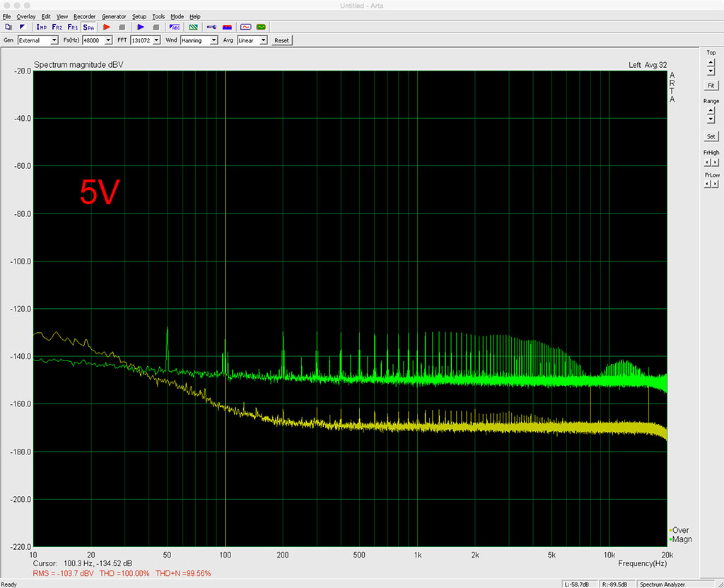Increase Top with the up arrow
This screenshot has height=588, width=724.
pos(711,62)
